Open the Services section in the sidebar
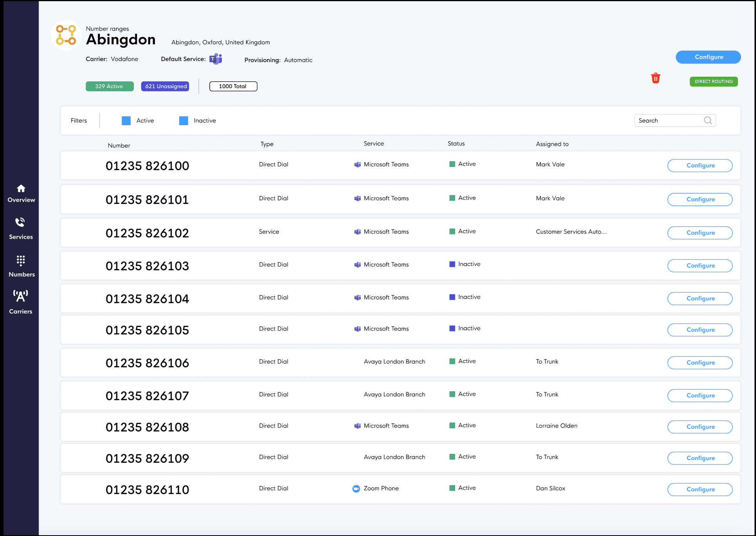 21,228
